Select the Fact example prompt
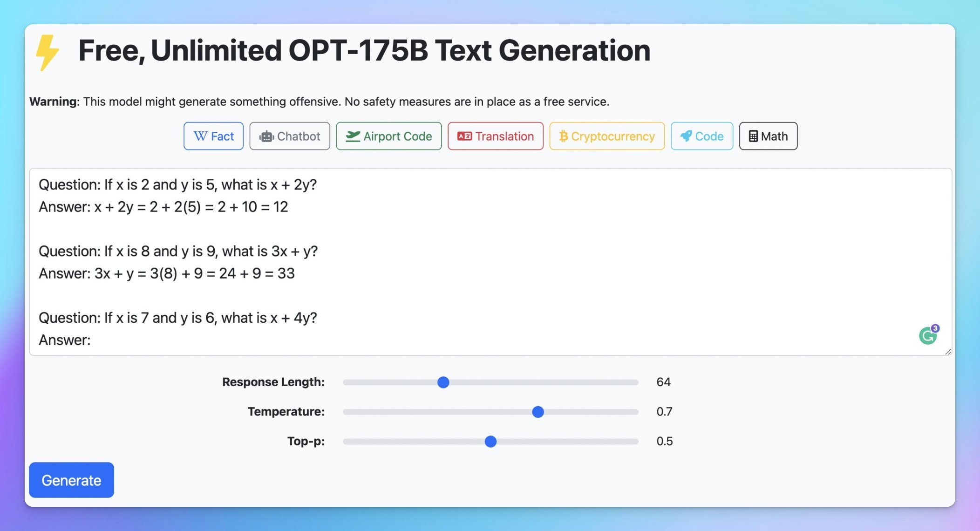980x531 pixels. pyautogui.click(x=213, y=136)
